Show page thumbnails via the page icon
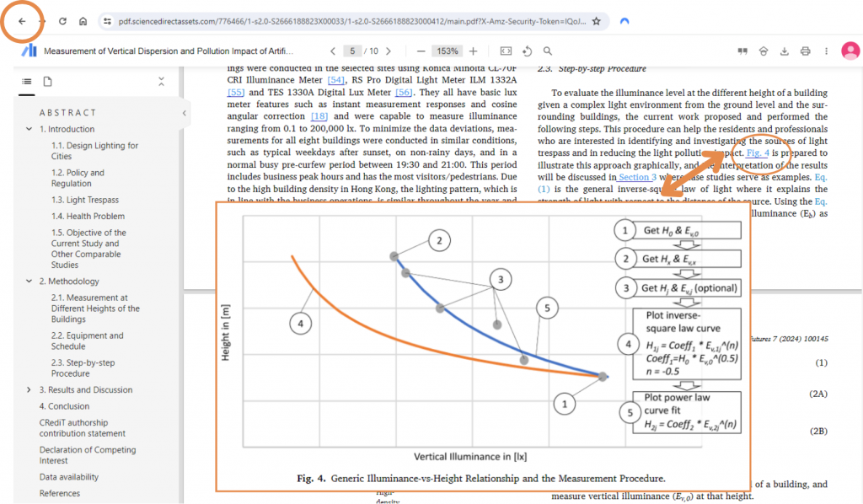 pyautogui.click(x=48, y=82)
